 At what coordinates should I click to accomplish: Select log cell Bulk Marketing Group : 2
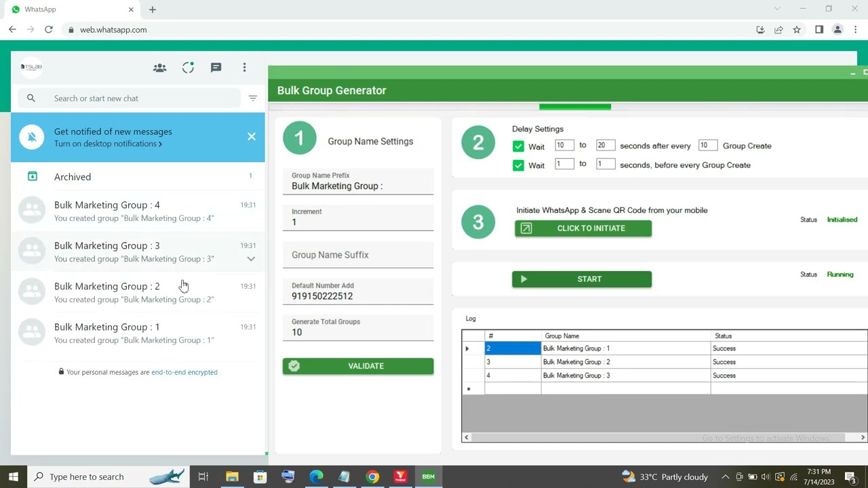[x=626, y=362]
